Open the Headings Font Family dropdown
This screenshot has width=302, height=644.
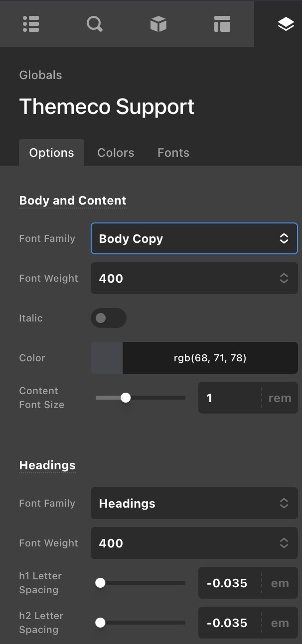point(194,503)
